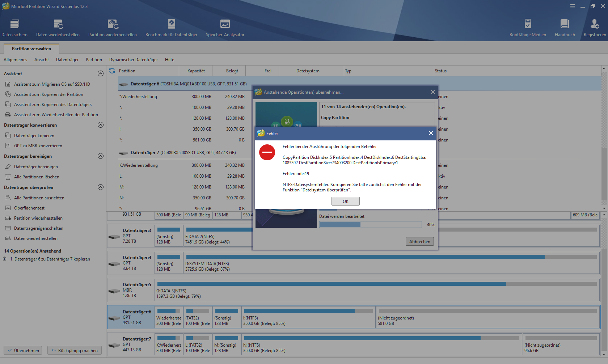Open the Dynamischer Datenträger menu
This screenshot has height=364, width=608.
(x=134, y=60)
